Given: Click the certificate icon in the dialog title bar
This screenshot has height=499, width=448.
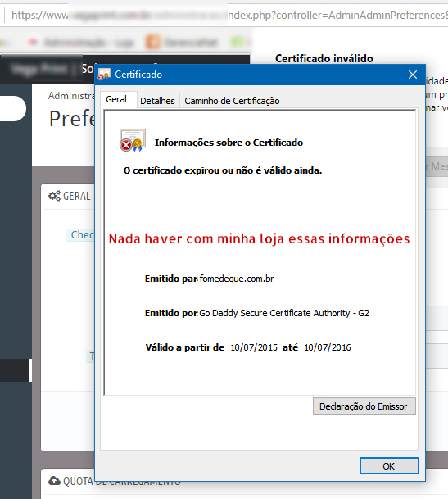Looking at the screenshot, I should point(104,74).
